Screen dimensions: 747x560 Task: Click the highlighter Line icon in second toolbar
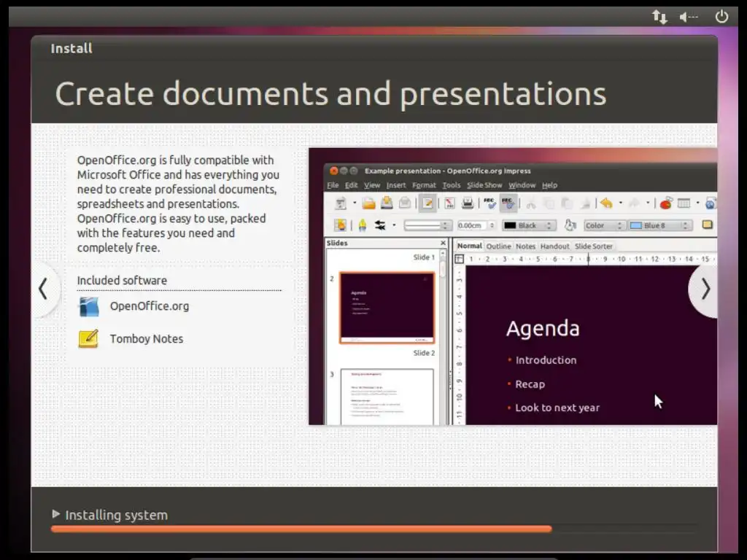[x=363, y=225]
